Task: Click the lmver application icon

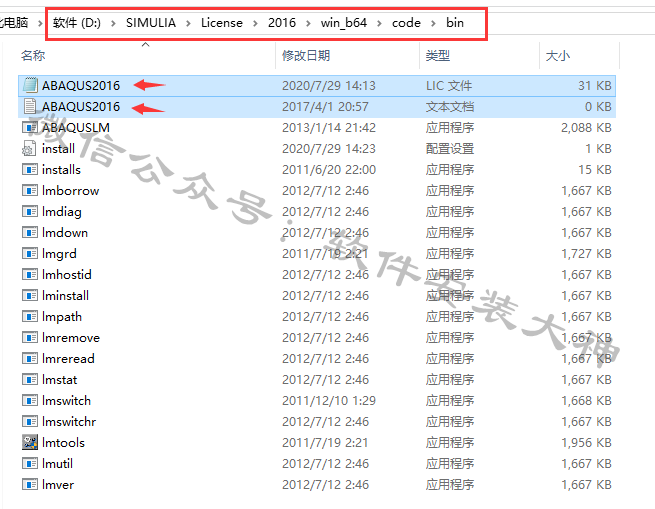Action: (x=30, y=484)
